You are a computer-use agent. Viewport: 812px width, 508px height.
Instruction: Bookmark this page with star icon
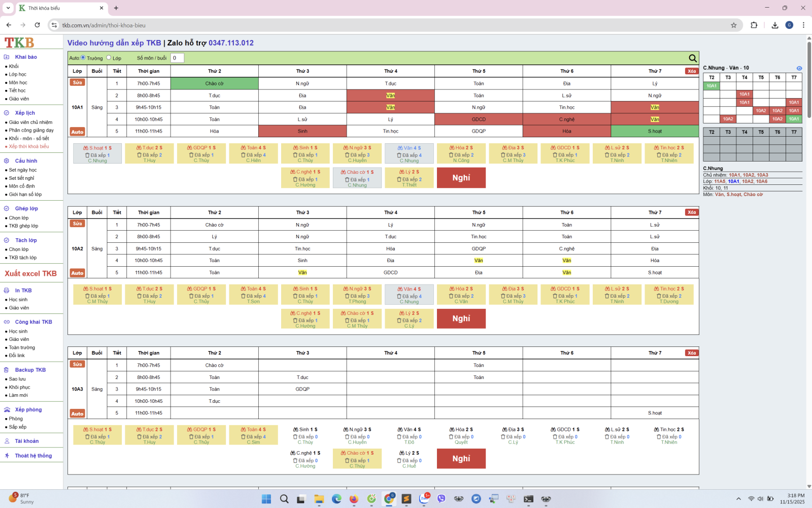733,25
